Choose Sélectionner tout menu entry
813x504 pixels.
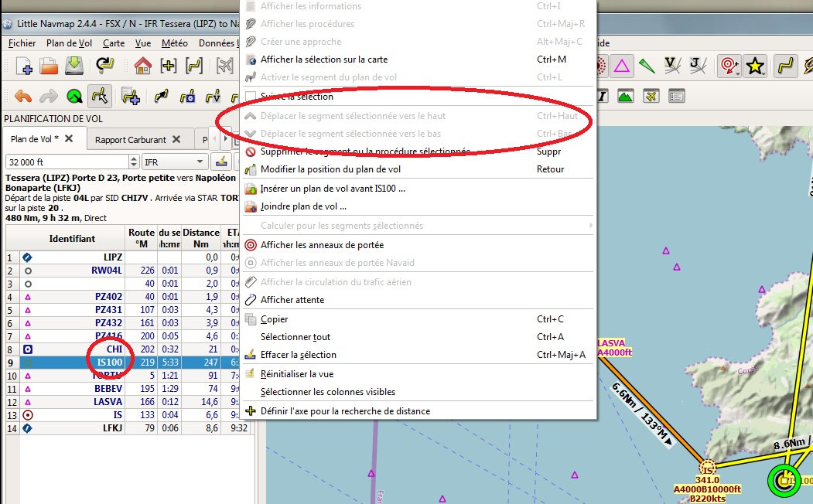pos(419,337)
